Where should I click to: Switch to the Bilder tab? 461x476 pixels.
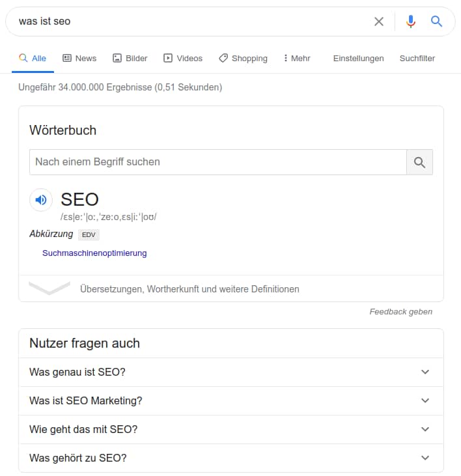130,59
